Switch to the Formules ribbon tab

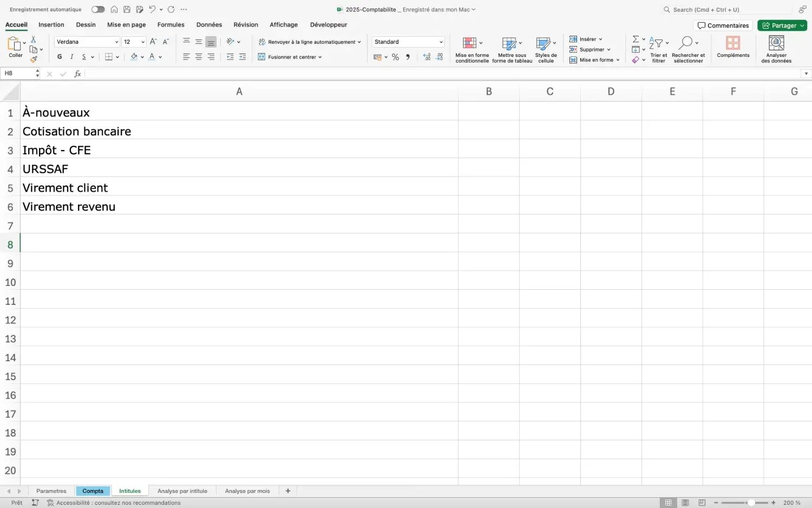click(x=171, y=25)
